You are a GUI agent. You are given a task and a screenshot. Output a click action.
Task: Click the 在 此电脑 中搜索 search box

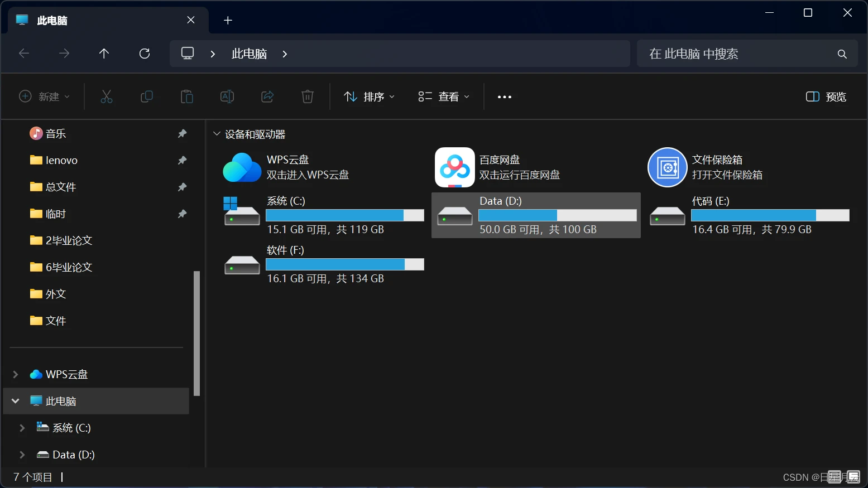point(747,54)
